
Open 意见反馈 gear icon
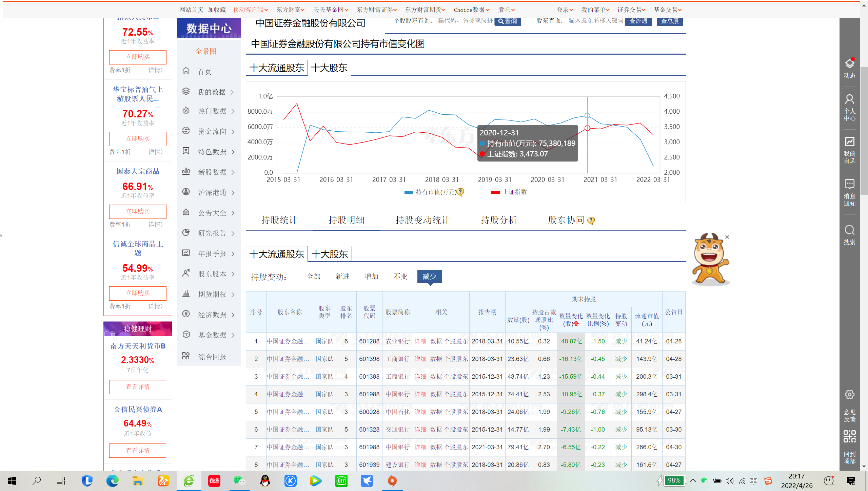point(849,395)
